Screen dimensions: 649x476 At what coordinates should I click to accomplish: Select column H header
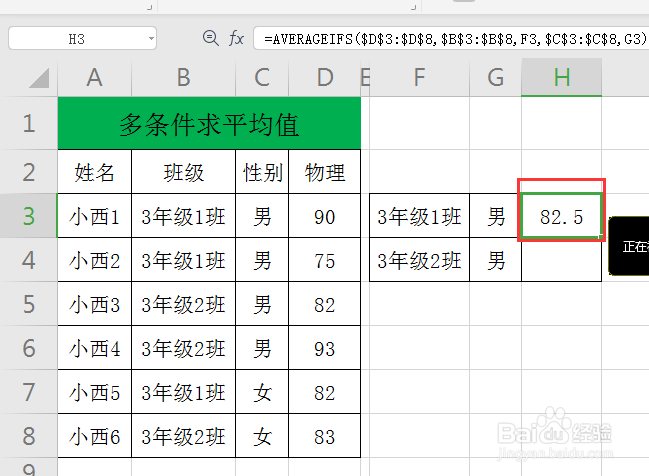pos(561,77)
